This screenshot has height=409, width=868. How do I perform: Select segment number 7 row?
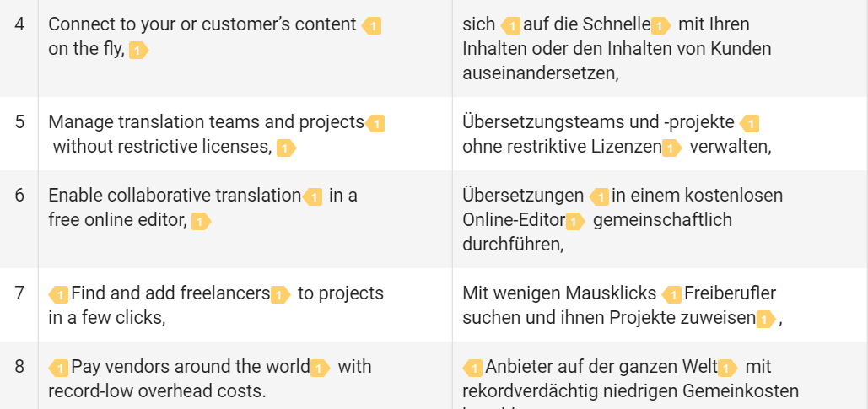pos(434,305)
